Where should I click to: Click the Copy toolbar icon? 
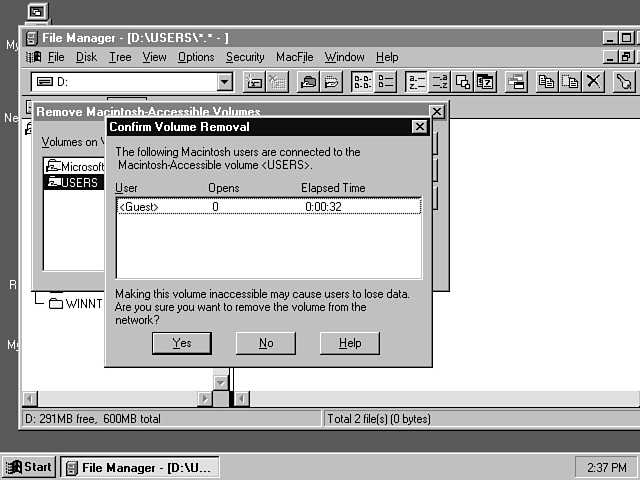(547, 82)
